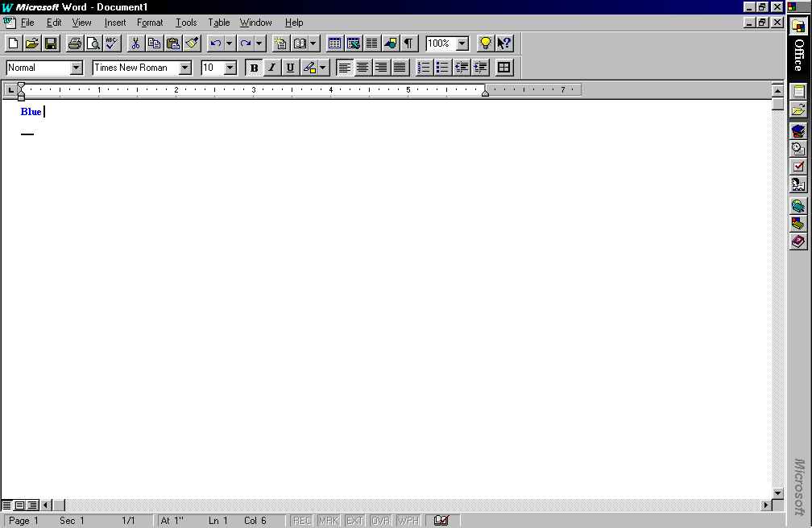This screenshot has height=528, width=812.
Task: Create a bulleted list
Action: (442, 68)
